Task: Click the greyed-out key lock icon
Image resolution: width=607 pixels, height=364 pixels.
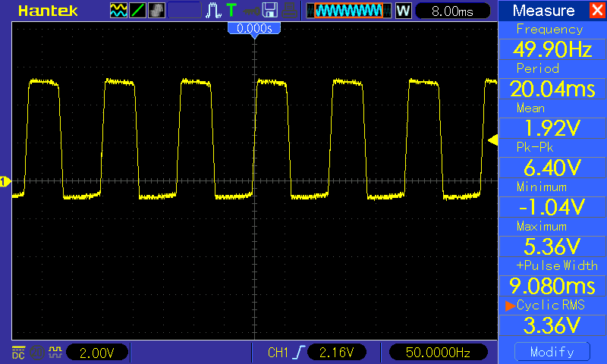Action: 252,11
